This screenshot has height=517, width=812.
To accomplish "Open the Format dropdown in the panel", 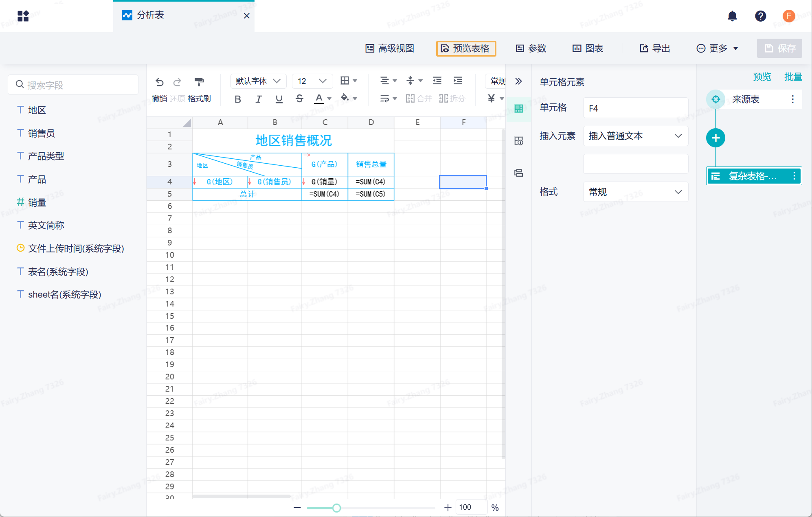I will [635, 192].
